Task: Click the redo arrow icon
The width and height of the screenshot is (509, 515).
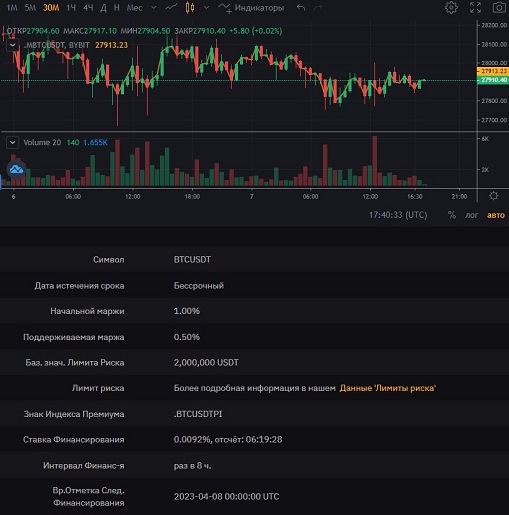Action: (318, 7)
